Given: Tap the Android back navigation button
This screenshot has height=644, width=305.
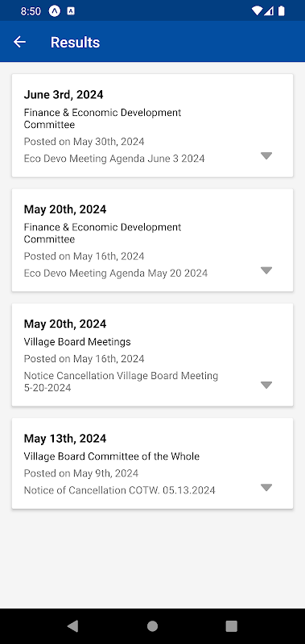Looking at the screenshot, I should [x=72, y=626].
